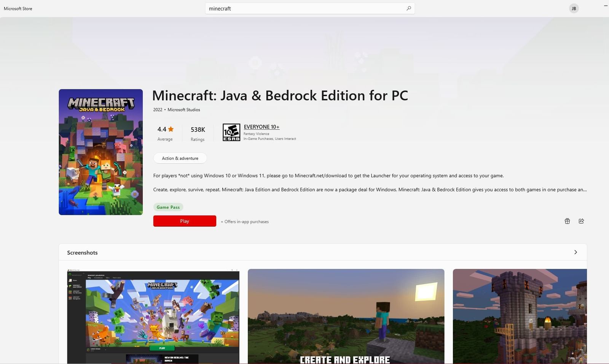609x364 pixels.
Task: Click the ESRB rating icon
Action: point(232,132)
